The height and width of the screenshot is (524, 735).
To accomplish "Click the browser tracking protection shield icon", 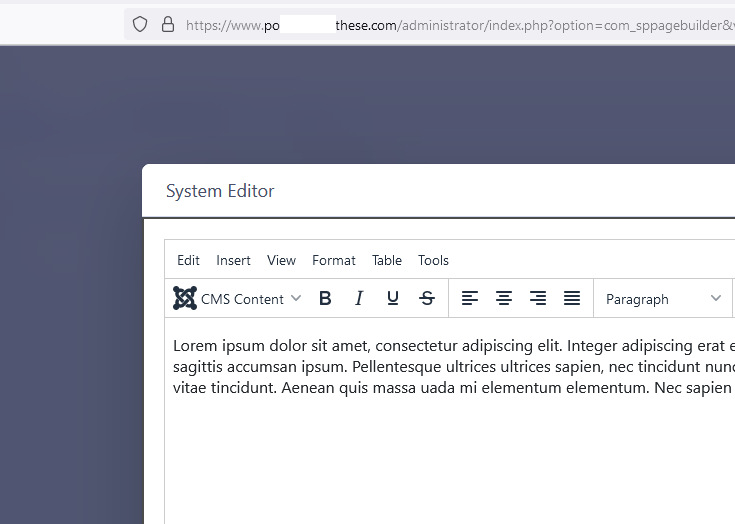I will (141, 24).
